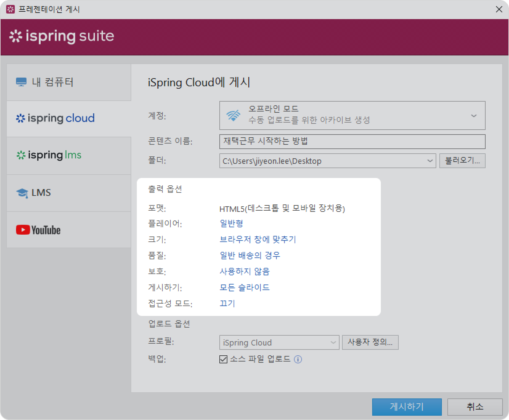Click the info icon beside source file upload
The image size is (509, 420).
(x=298, y=359)
